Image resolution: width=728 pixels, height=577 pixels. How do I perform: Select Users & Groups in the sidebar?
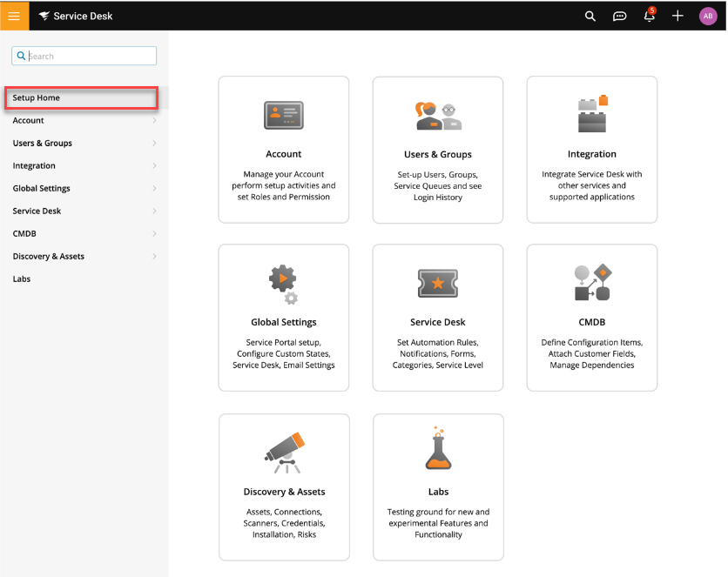coord(43,144)
